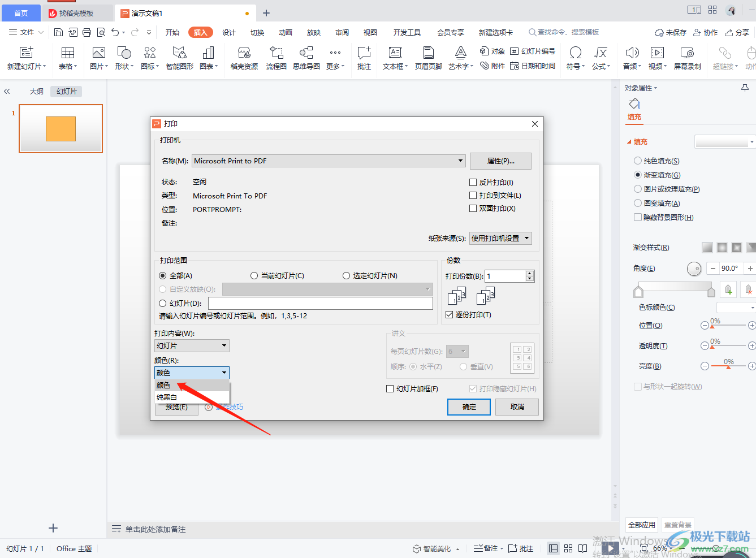Switch to the 动画 (Animation) tab
Screen dimensions: 756x558
coord(286,32)
